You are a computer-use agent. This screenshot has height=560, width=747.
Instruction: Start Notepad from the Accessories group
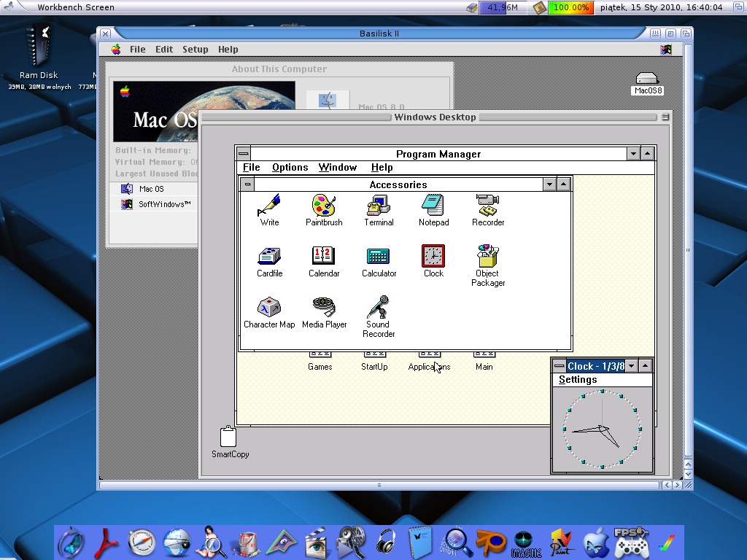433,209
